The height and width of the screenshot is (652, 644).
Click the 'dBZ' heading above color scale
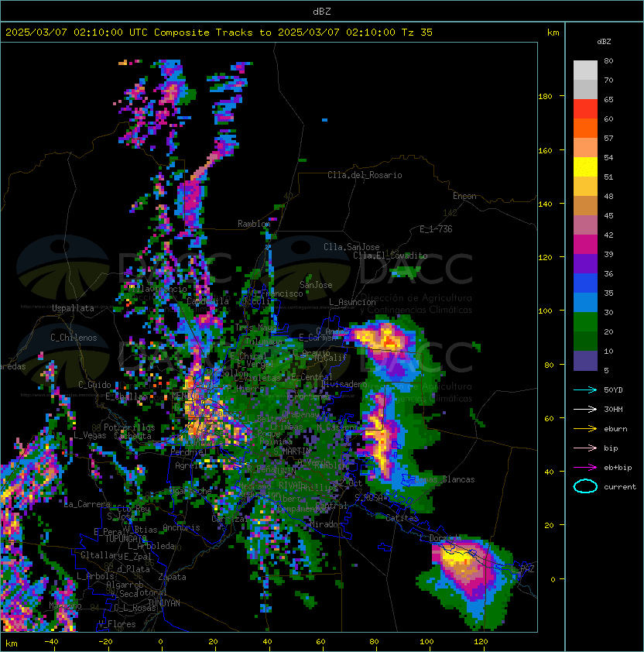click(604, 42)
